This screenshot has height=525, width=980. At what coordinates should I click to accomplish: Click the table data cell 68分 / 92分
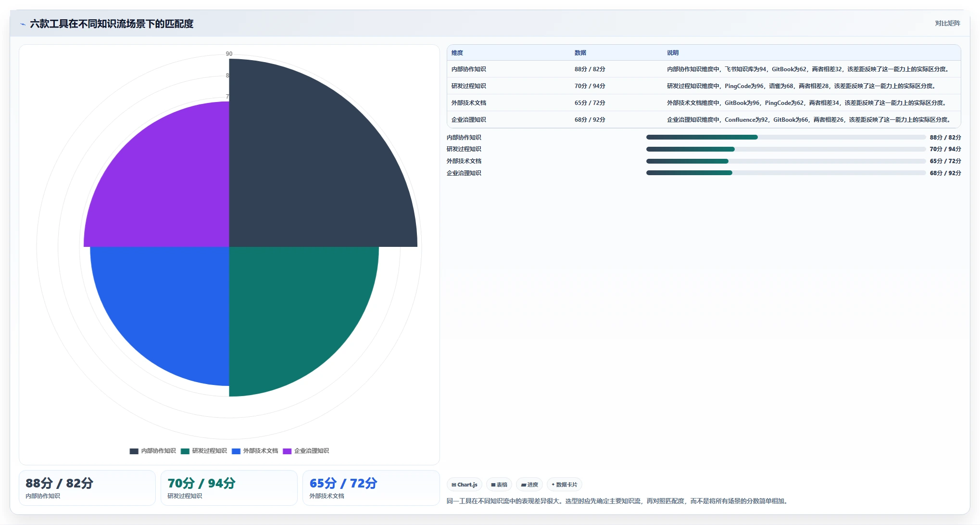590,120
